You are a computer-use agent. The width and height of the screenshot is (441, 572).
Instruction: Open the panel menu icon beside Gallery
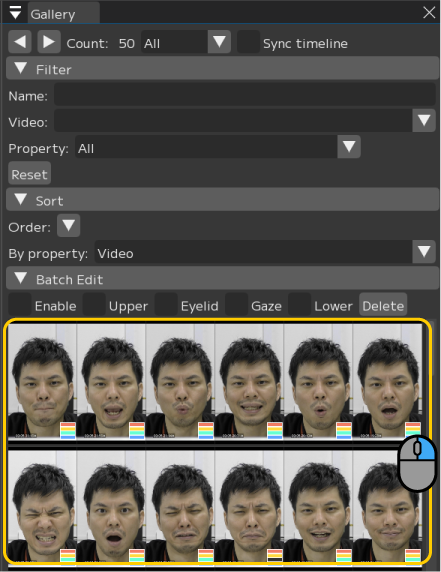[x=15, y=12]
